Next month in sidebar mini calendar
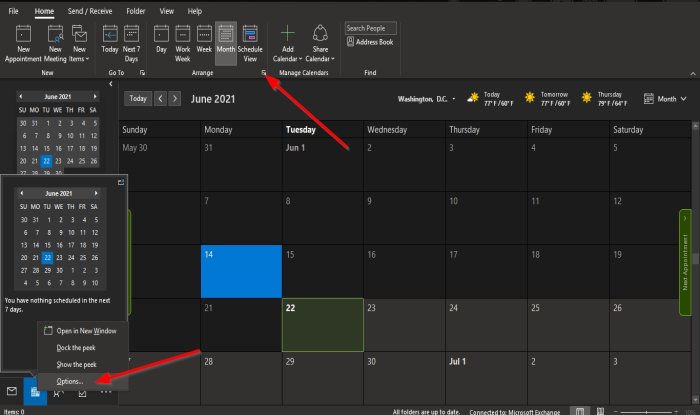This screenshot has width=700, height=415. (x=95, y=96)
